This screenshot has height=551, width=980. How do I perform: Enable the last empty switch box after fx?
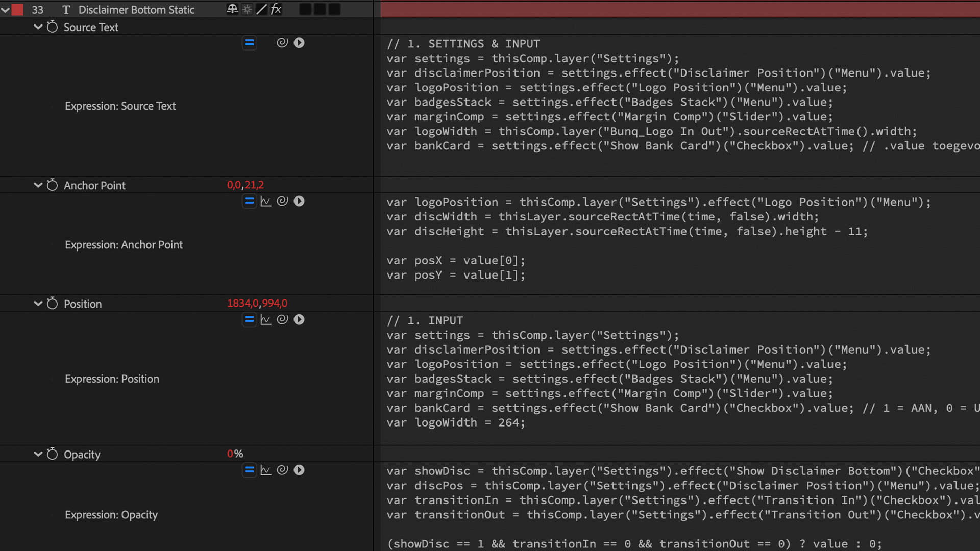[x=334, y=9]
